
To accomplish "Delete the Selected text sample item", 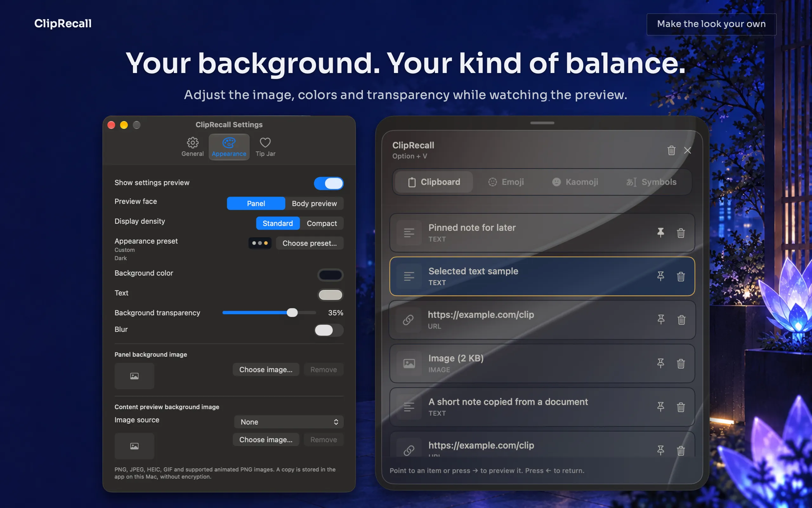I will pyautogui.click(x=681, y=277).
